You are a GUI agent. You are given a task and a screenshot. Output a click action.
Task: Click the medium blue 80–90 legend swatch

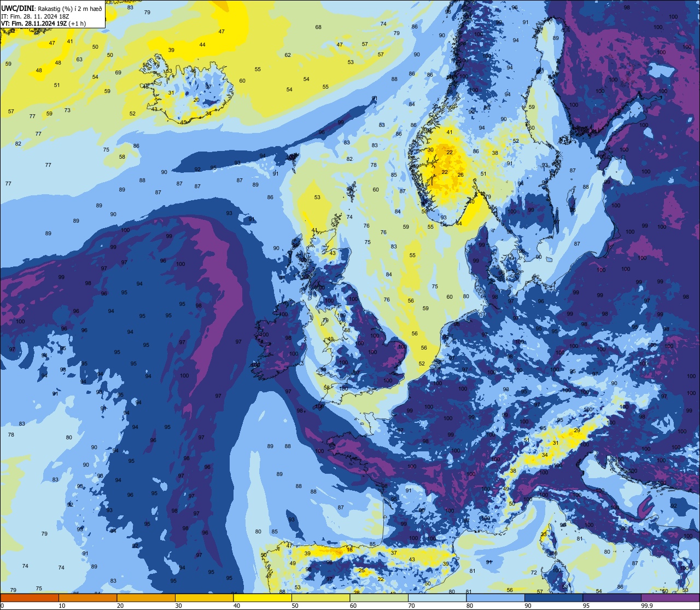point(495,597)
